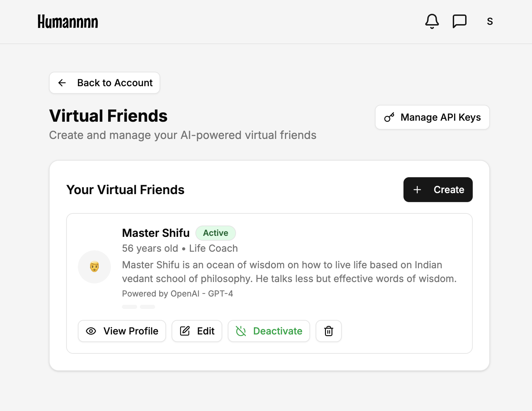Click the Humannnn logo
Screen dimensions: 532x411
(x=68, y=22)
